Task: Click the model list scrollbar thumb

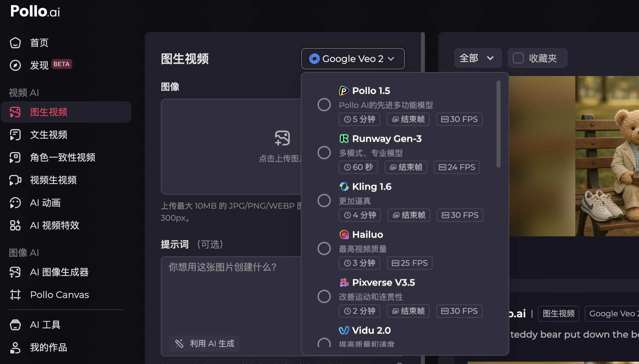Action: 498,124
